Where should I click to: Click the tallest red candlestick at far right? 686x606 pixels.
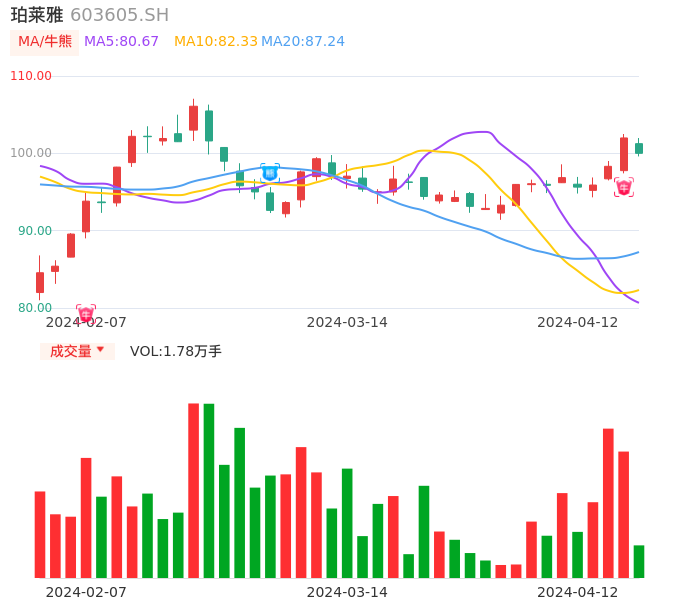tap(624, 154)
